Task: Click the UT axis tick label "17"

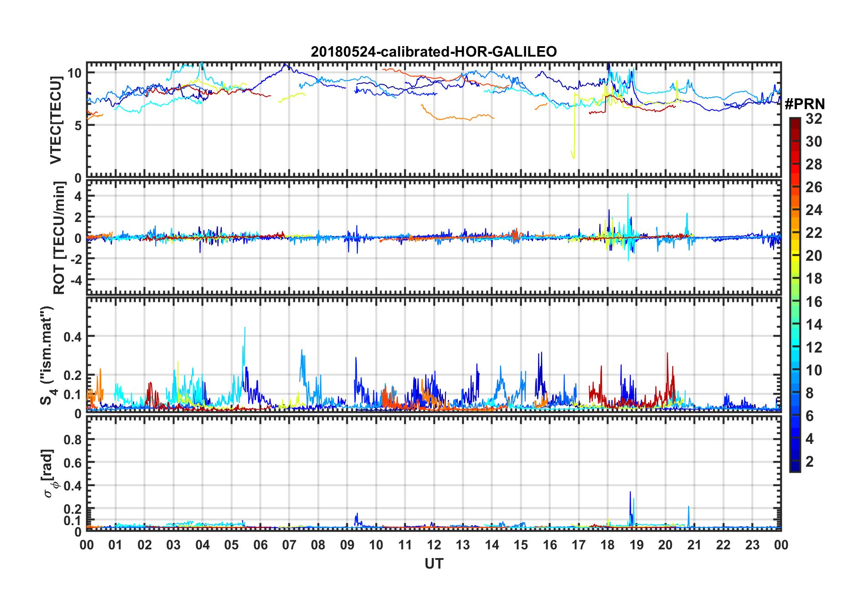Action: (x=579, y=545)
